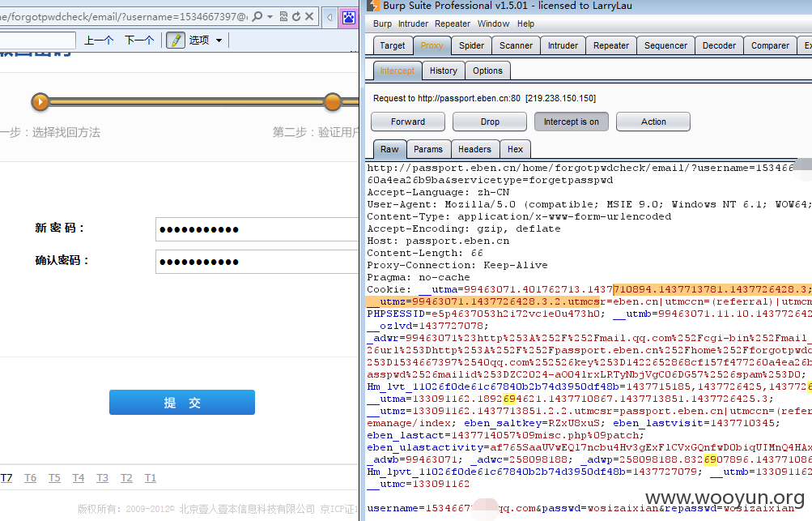Open the T4 footer link
This screenshot has width=812, height=521.
79,477
